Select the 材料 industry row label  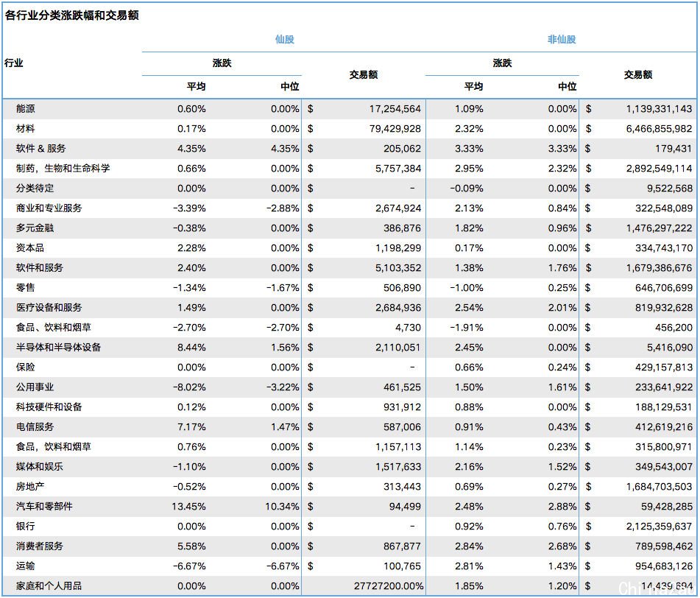pos(26,129)
